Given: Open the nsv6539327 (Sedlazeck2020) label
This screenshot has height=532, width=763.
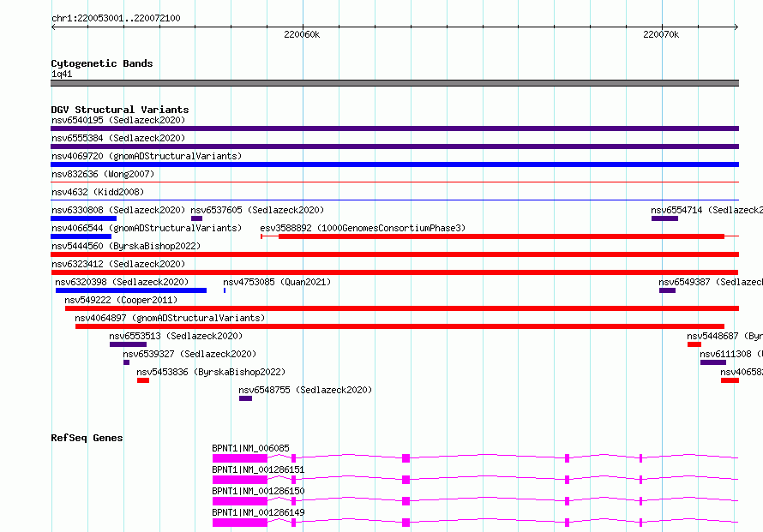Looking at the screenshot, I should coord(189,354).
